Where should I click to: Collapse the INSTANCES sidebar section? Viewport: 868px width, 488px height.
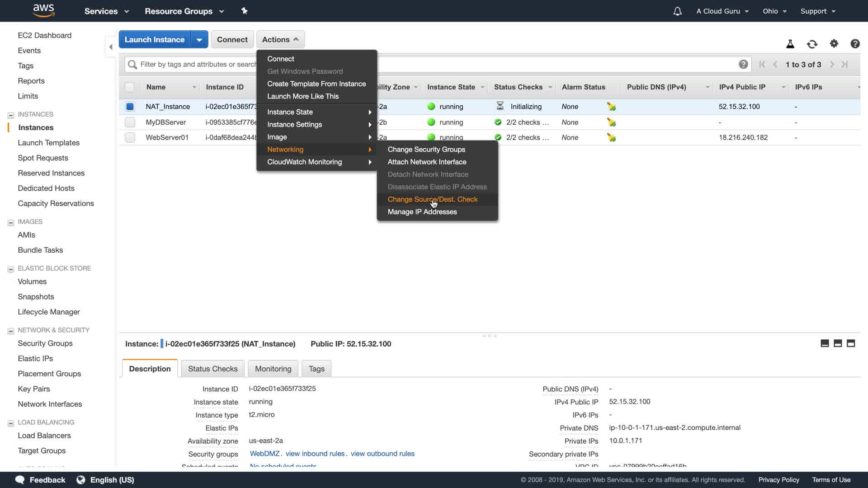click(11, 115)
